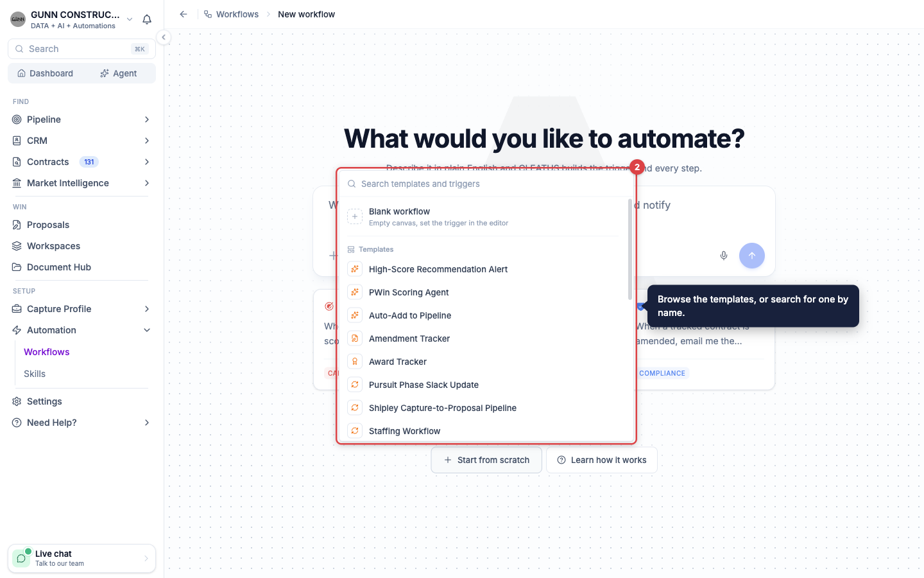Click the Auto-Add to Pipeline template icon
924x578 pixels.
[x=355, y=315]
